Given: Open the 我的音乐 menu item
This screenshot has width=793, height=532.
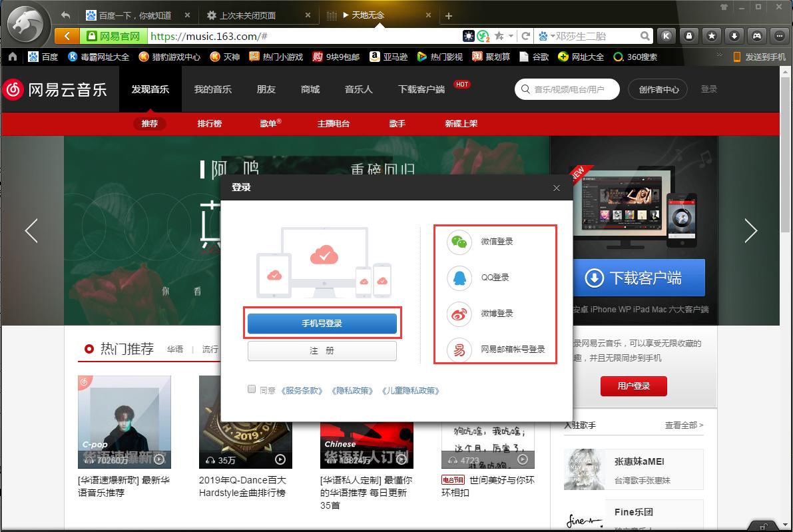Looking at the screenshot, I should (x=213, y=89).
